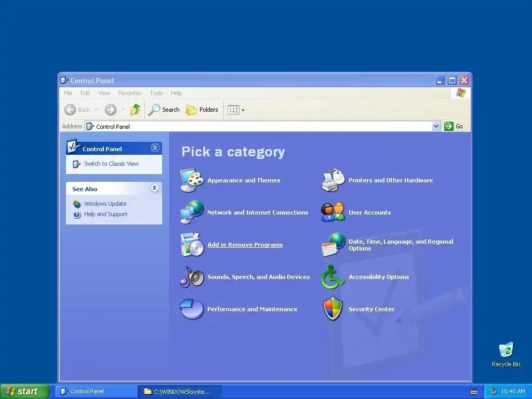Open Sounds, Speech, and Audio Devices link

pyautogui.click(x=258, y=277)
